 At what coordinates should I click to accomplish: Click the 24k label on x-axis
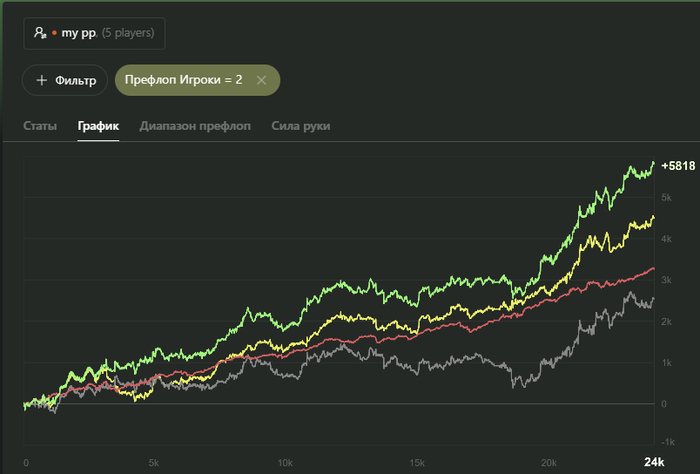pyautogui.click(x=652, y=462)
